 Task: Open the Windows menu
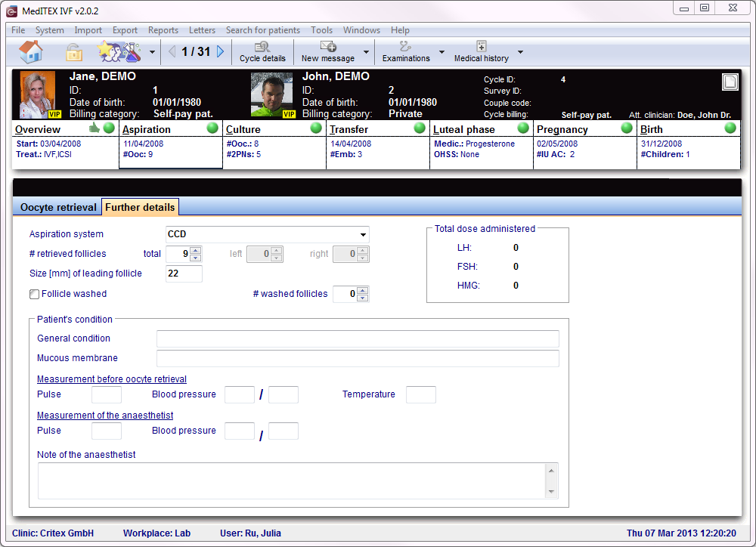pyautogui.click(x=361, y=30)
